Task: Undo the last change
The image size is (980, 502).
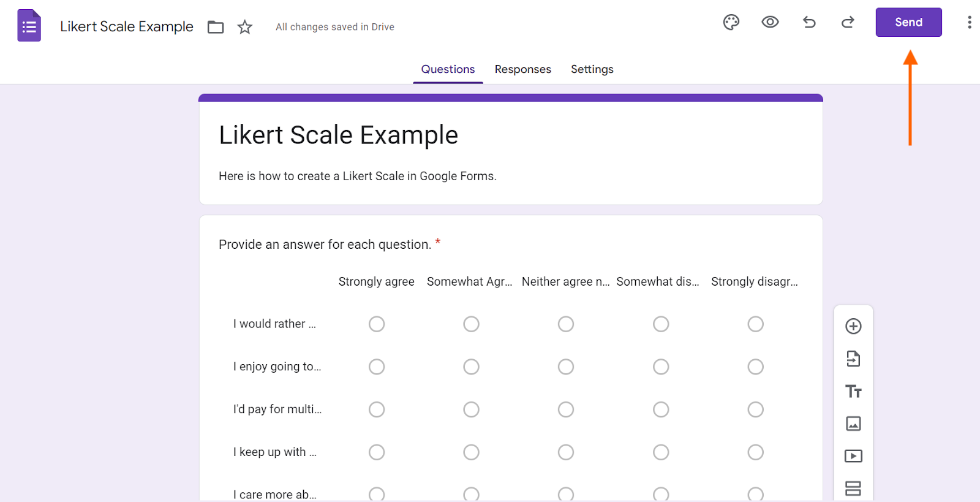Action: [x=809, y=23]
